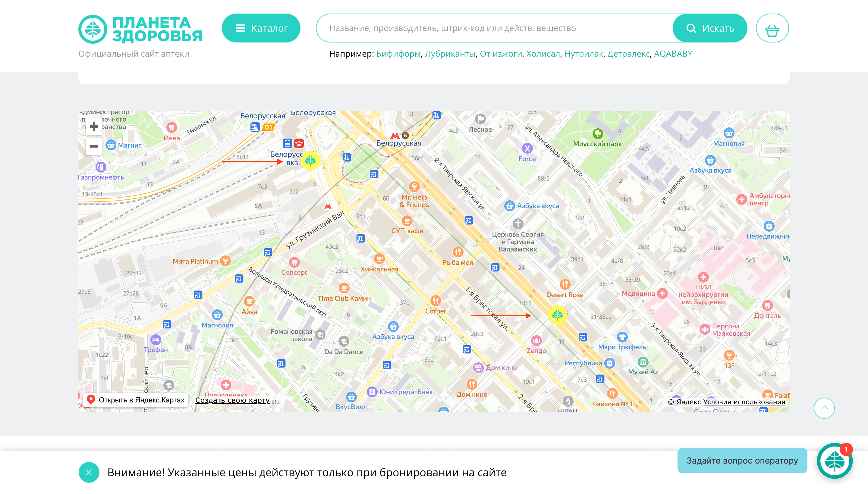Click the 13° bar icon
Screen dimensions: 868x494
(729, 355)
